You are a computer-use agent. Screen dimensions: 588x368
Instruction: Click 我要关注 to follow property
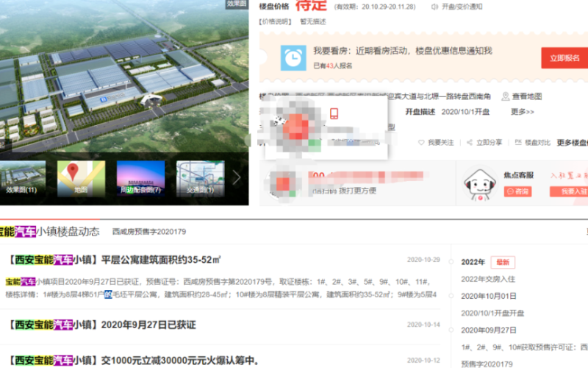(440, 143)
